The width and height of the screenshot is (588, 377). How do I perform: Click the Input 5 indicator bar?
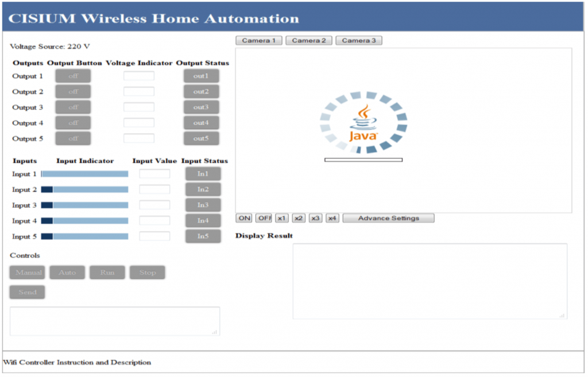(x=85, y=236)
